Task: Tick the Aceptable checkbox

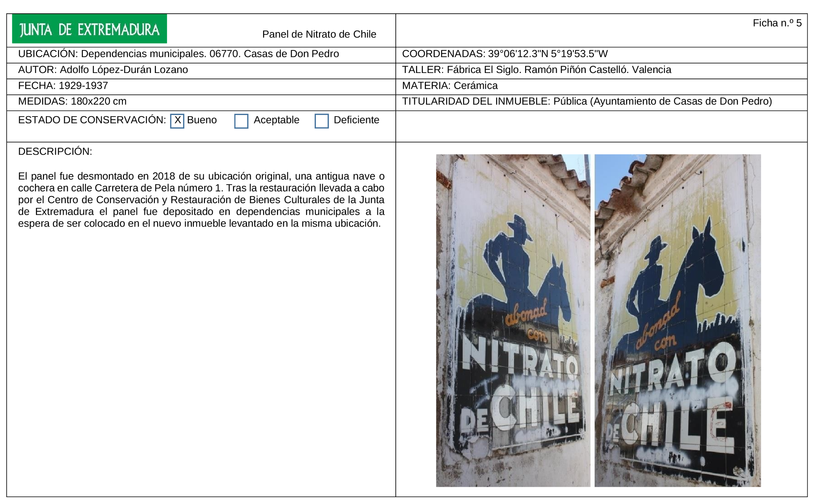Action: point(241,121)
